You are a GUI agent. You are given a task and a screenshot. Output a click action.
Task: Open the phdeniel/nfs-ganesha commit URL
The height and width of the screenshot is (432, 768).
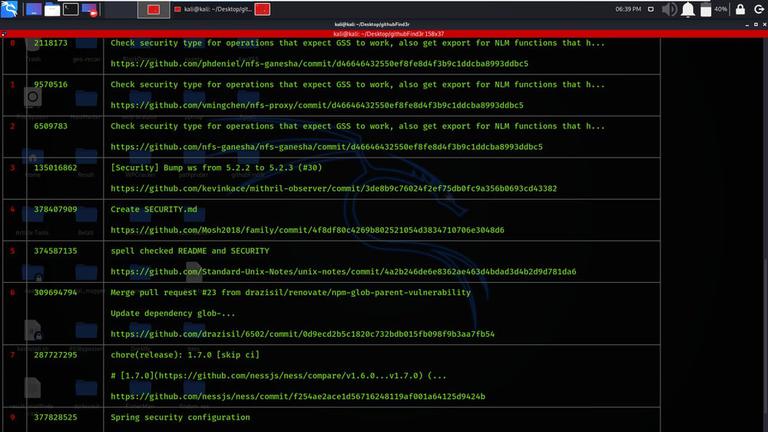pos(319,64)
